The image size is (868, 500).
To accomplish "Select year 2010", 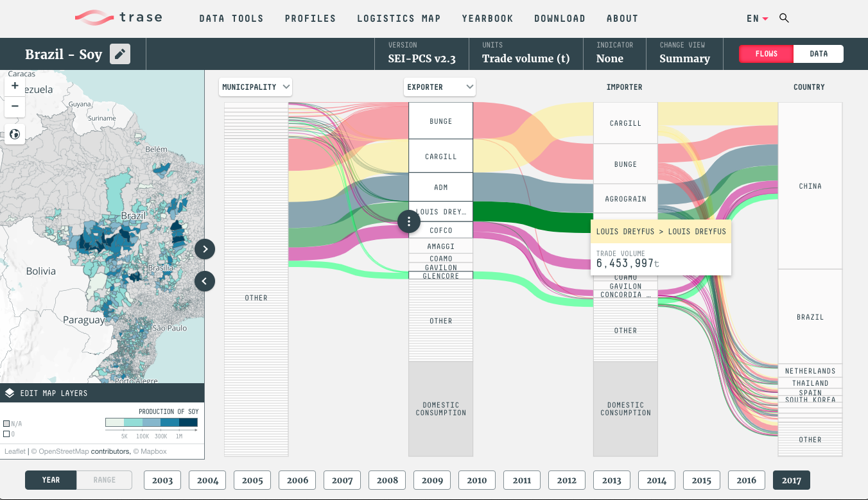I will pos(477,480).
